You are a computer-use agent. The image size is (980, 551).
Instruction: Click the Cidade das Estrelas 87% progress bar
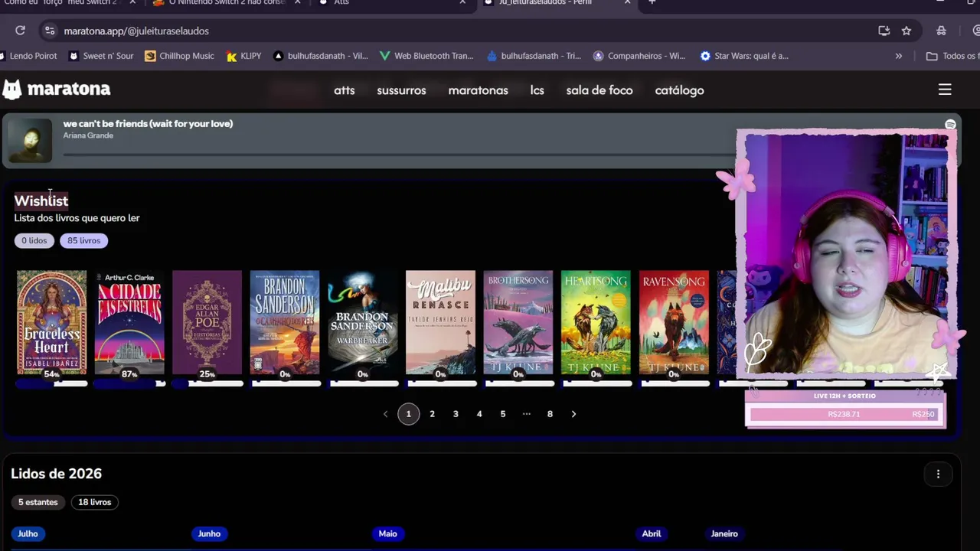tap(129, 383)
